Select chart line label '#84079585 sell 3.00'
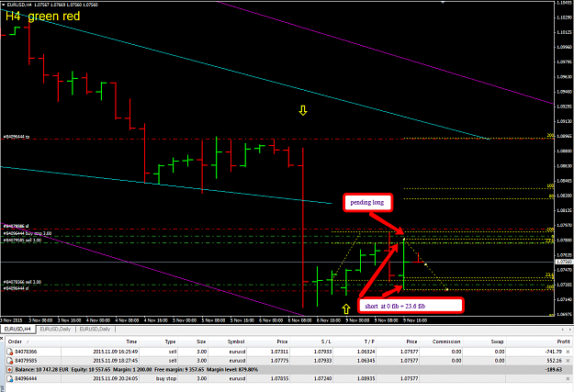Screen dimensions: 574x392 (x=22, y=241)
